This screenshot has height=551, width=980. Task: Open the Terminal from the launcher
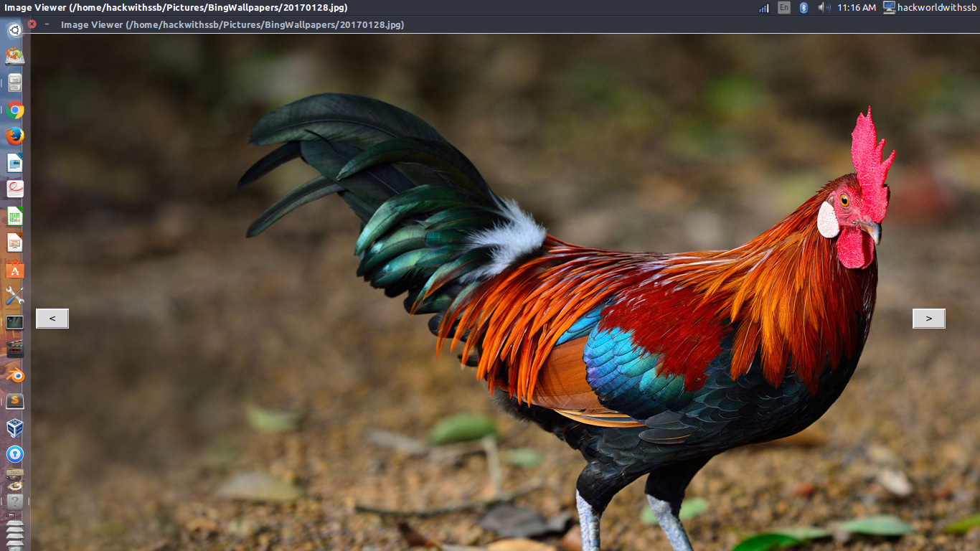pyautogui.click(x=14, y=321)
